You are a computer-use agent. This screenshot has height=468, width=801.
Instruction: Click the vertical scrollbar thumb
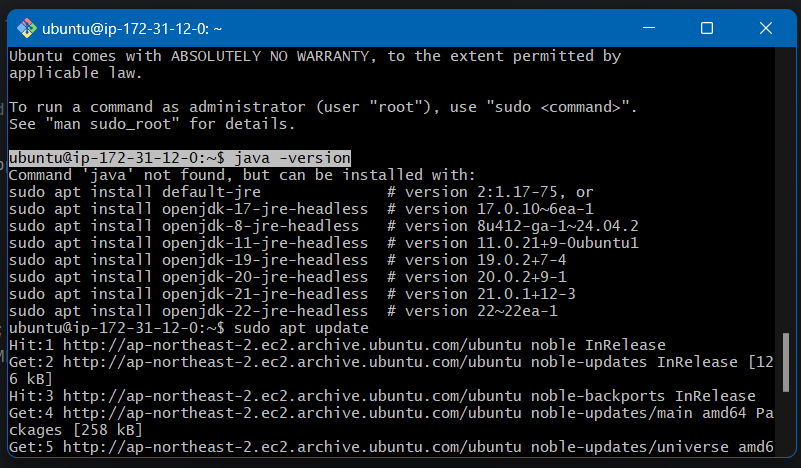786,362
